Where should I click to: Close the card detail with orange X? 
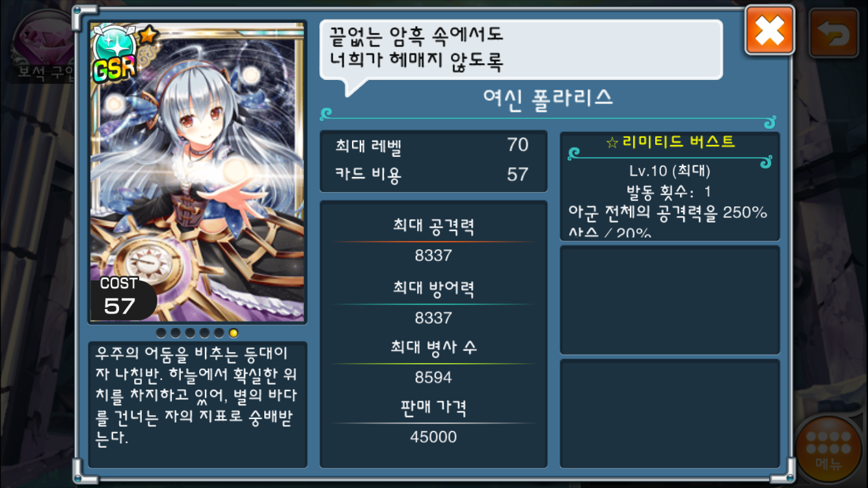pyautogui.click(x=770, y=30)
